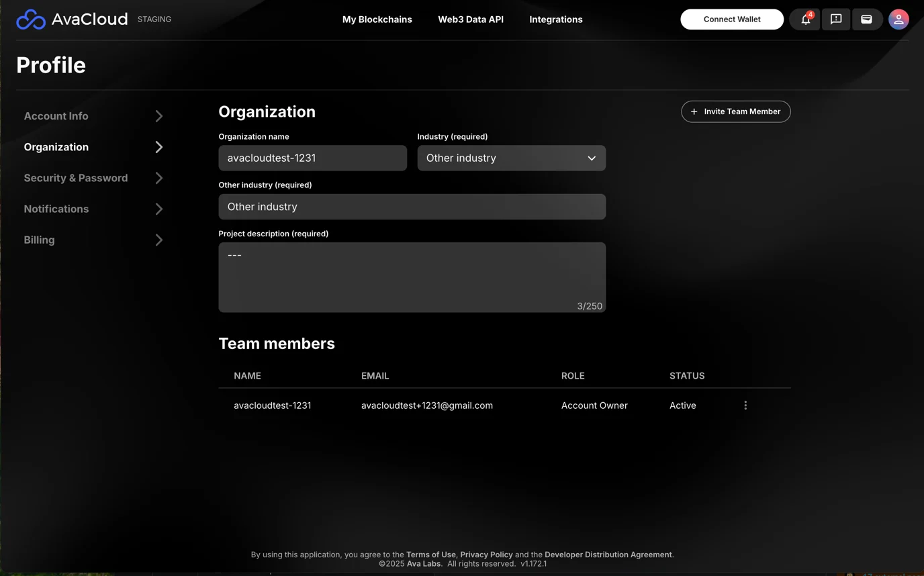Screen dimensions: 924x576
Task: Click inside the Organization name field
Action: tap(312, 158)
